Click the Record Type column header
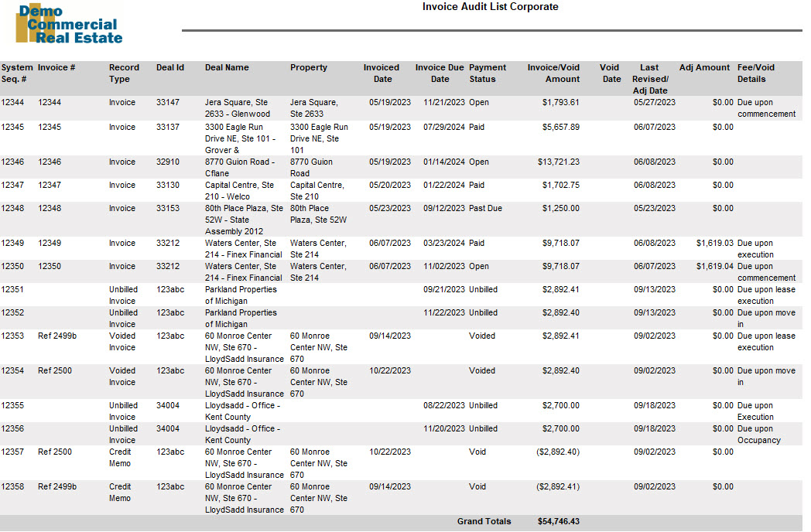Viewport: 811px width, 532px height. [x=124, y=73]
